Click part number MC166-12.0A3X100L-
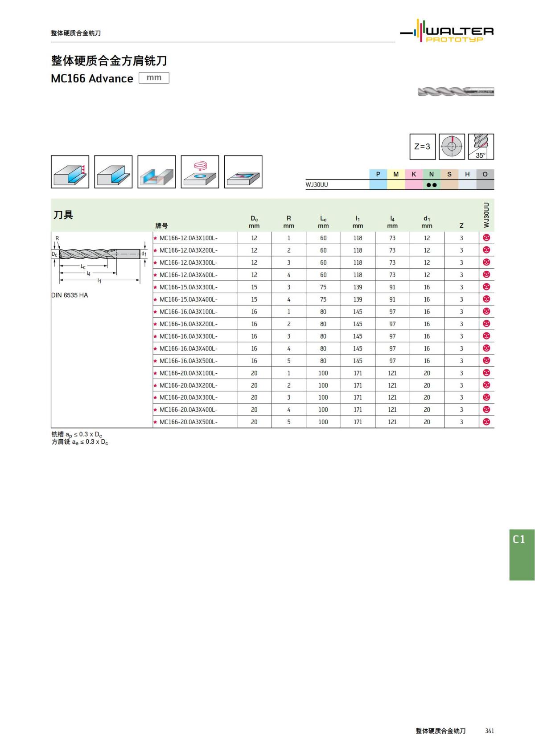This screenshot has height=756, width=535. point(189,238)
